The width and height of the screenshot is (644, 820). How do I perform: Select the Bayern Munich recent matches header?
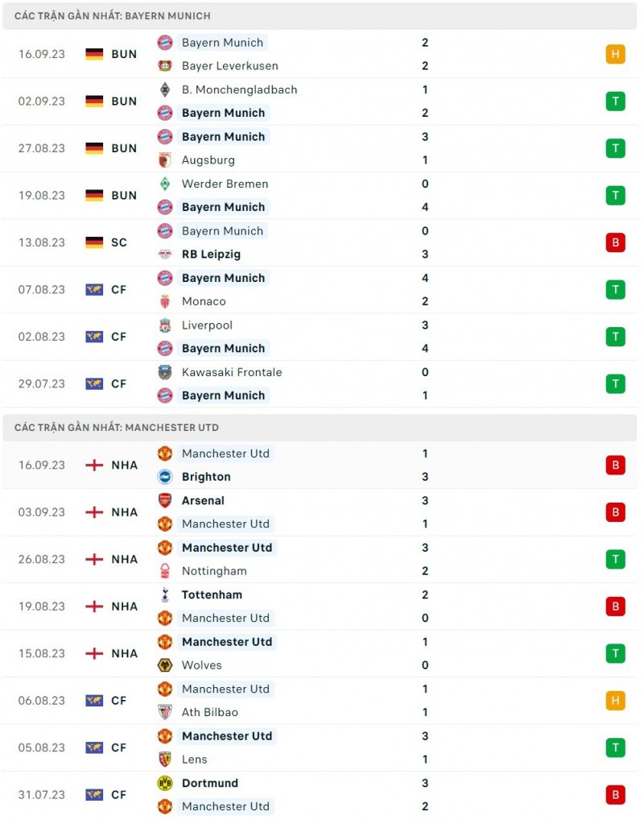(113, 16)
